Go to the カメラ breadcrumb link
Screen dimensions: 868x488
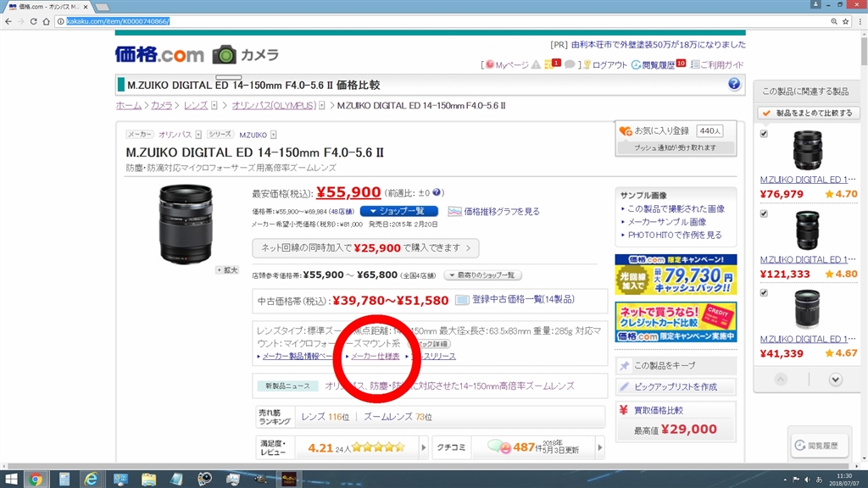pos(162,105)
